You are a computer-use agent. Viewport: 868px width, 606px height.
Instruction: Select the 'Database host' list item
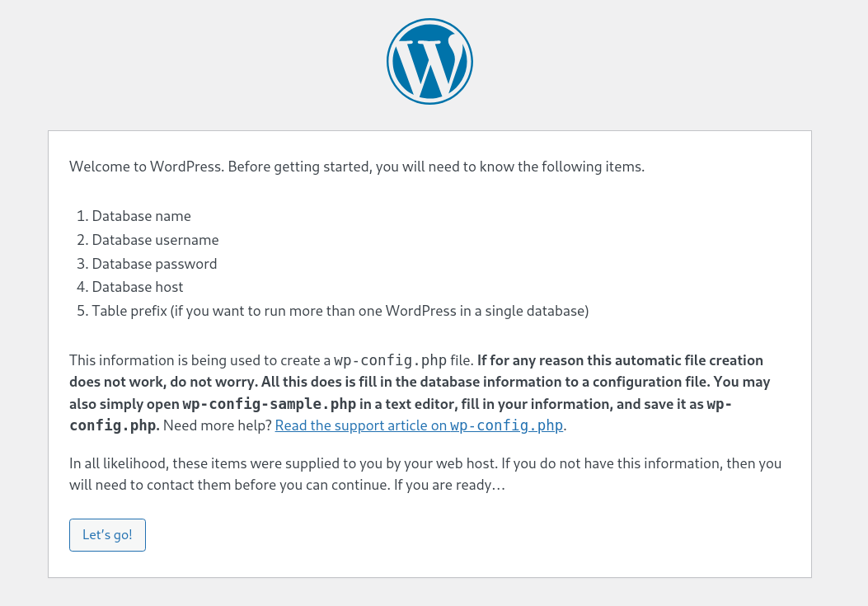137,287
